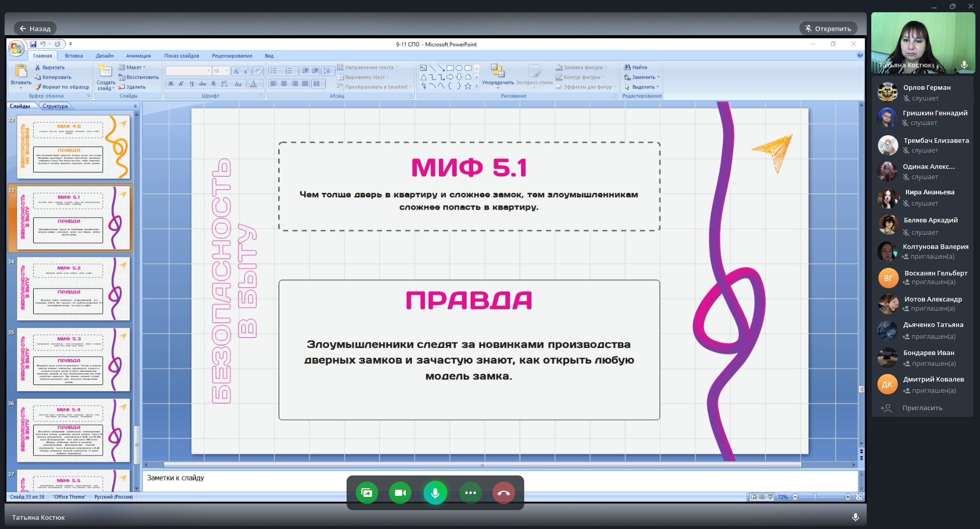Open the Анимация ribbon tab

point(138,56)
